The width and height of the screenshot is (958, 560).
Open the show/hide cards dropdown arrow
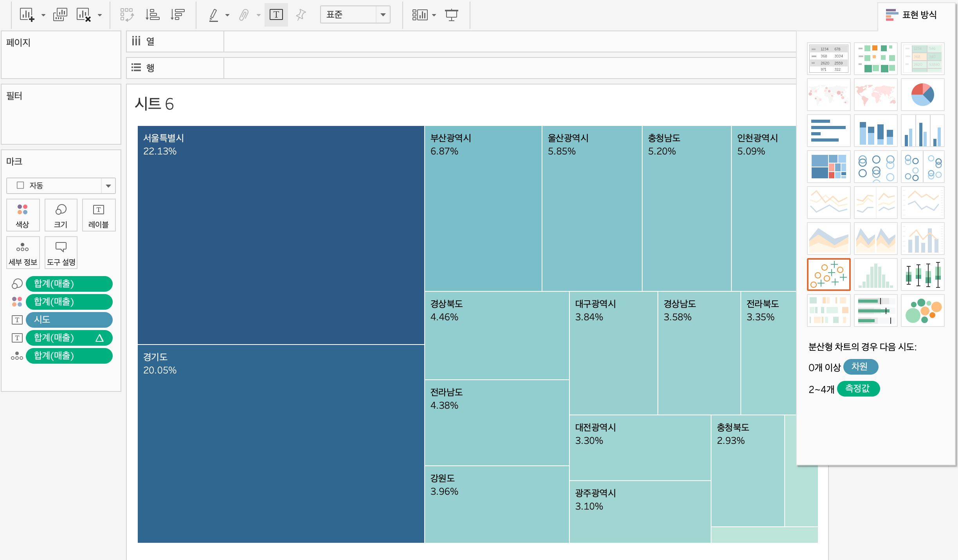click(434, 15)
